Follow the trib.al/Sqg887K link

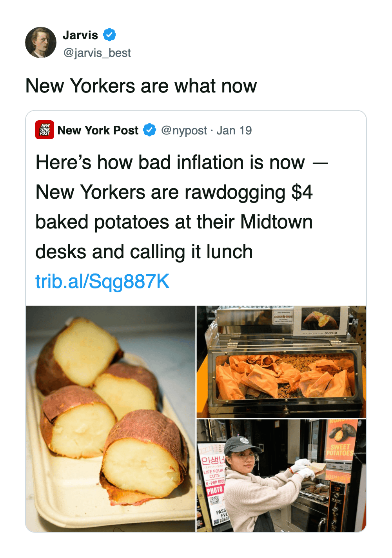[102, 281]
